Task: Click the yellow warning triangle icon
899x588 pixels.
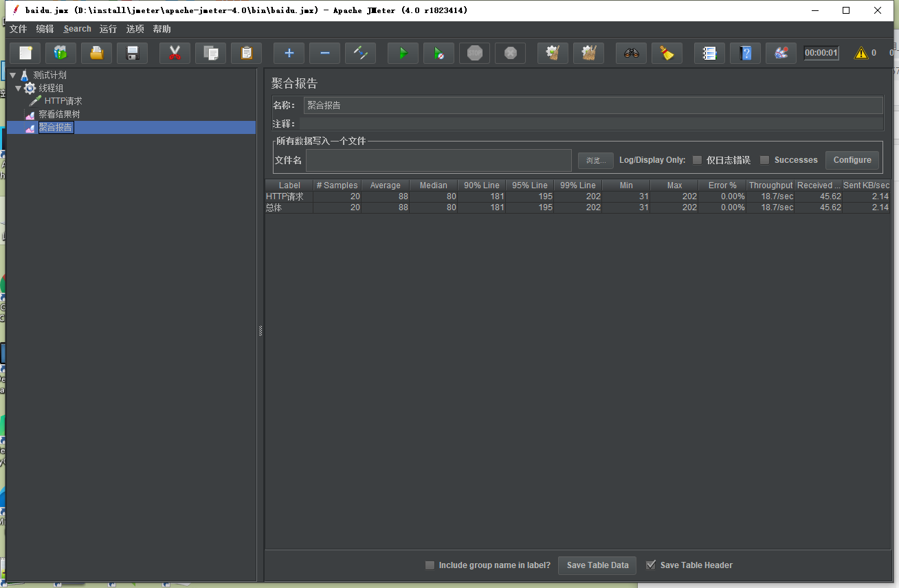Action: point(861,53)
